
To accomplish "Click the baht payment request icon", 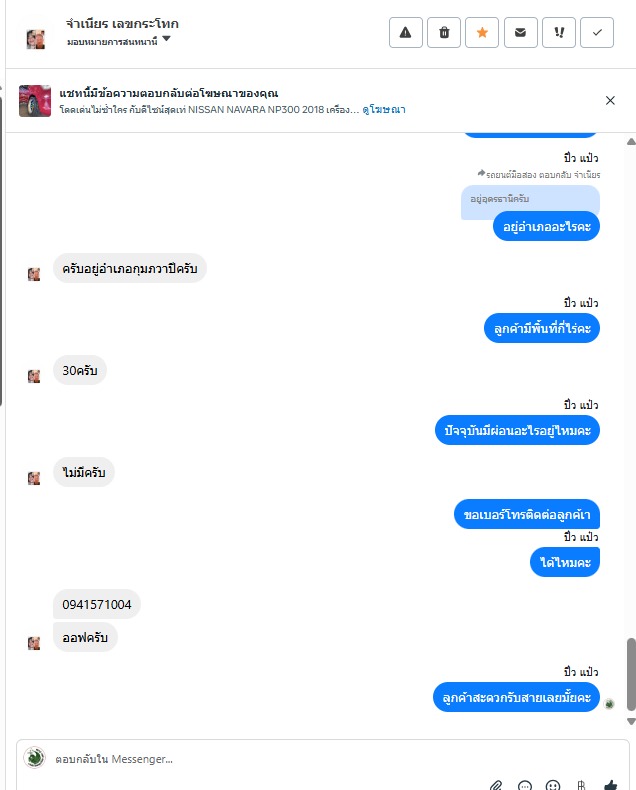I will [x=581, y=786].
